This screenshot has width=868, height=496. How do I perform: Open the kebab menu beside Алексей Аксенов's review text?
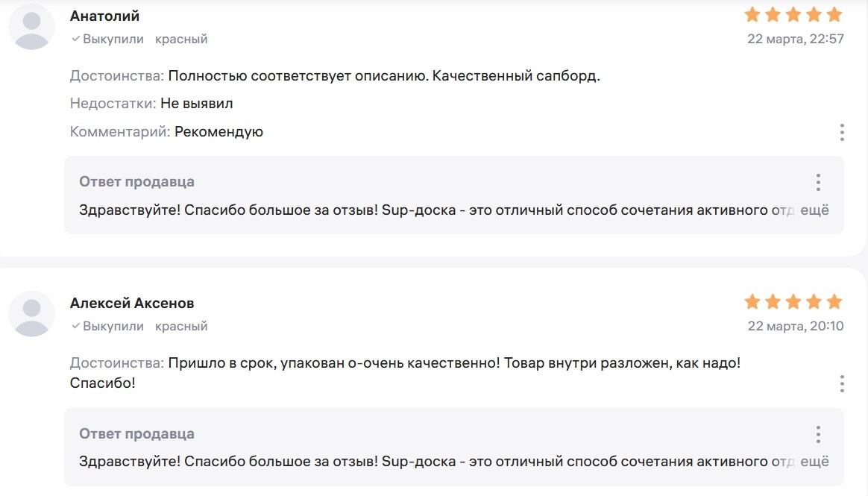tap(841, 383)
